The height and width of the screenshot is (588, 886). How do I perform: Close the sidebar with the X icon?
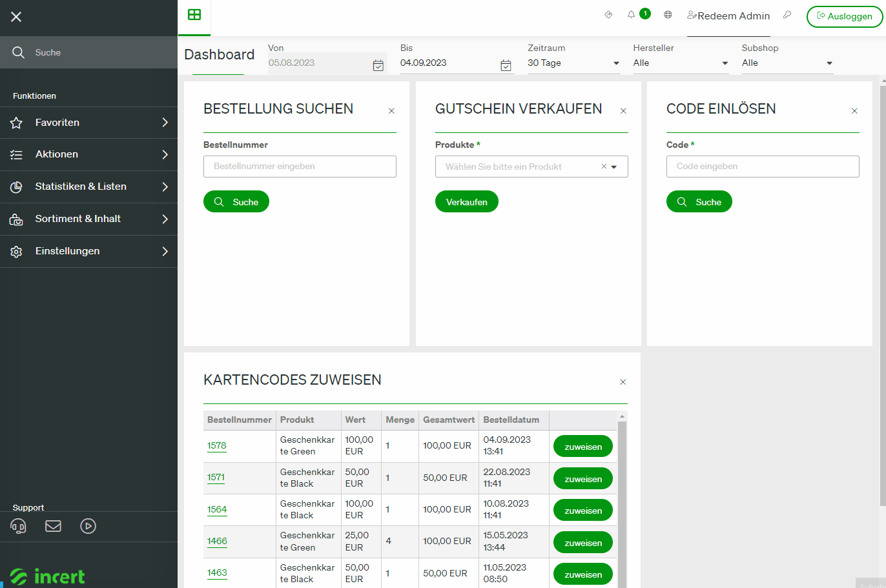coord(16,17)
